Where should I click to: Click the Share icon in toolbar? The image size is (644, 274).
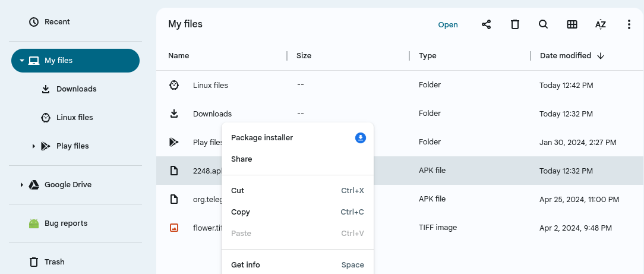(487, 24)
